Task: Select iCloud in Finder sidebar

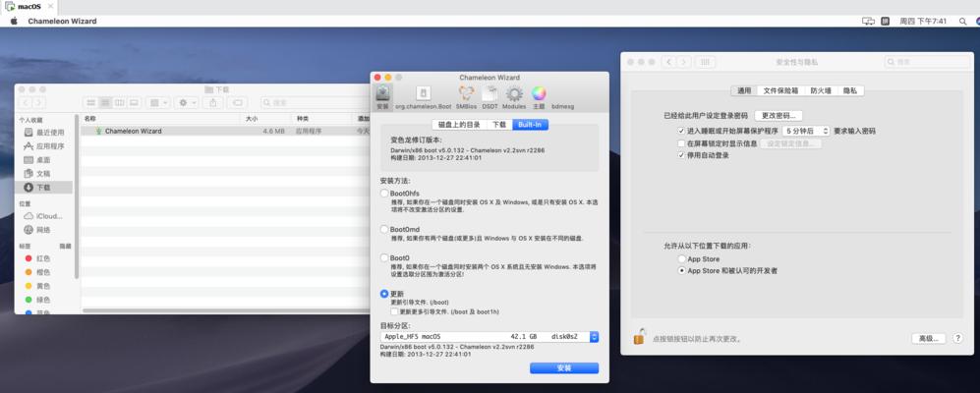Action: (x=43, y=216)
